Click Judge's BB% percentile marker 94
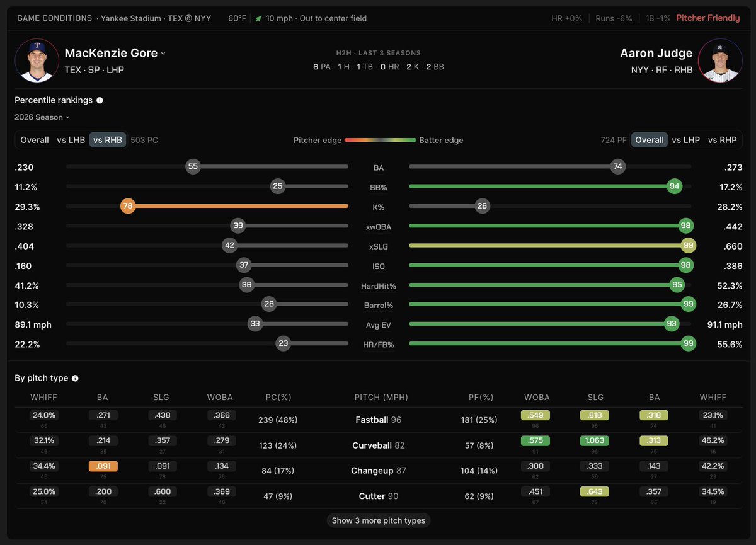756x545 pixels. coord(675,186)
